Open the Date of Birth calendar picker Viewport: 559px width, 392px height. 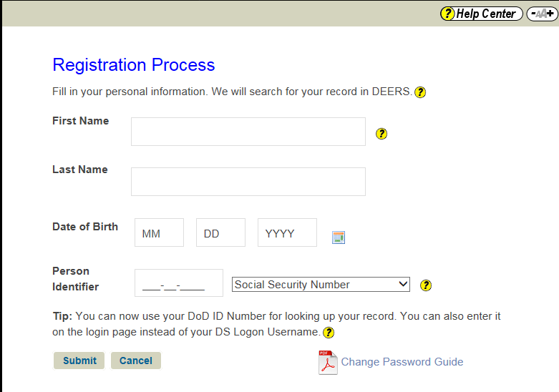tap(339, 237)
